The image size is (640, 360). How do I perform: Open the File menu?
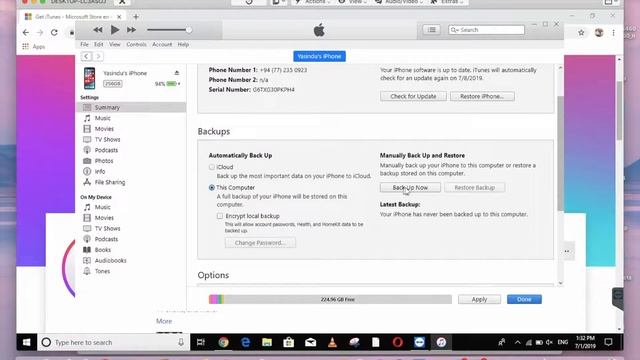tap(84, 44)
